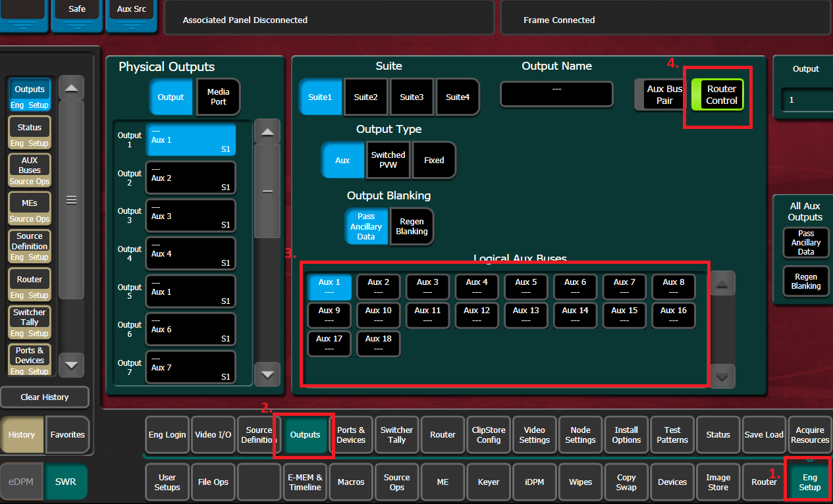Click the Physical Outputs scrollbar thumb
The width and height of the screenshot is (833, 504).
pyautogui.click(x=267, y=191)
